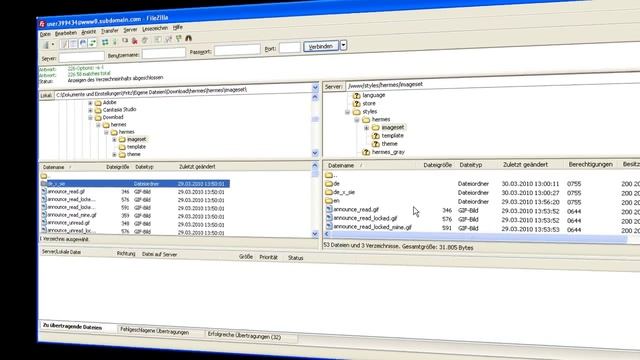Open the Lokal path dropdown arrow
Viewport: 640px width, 360px height.
[315, 87]
